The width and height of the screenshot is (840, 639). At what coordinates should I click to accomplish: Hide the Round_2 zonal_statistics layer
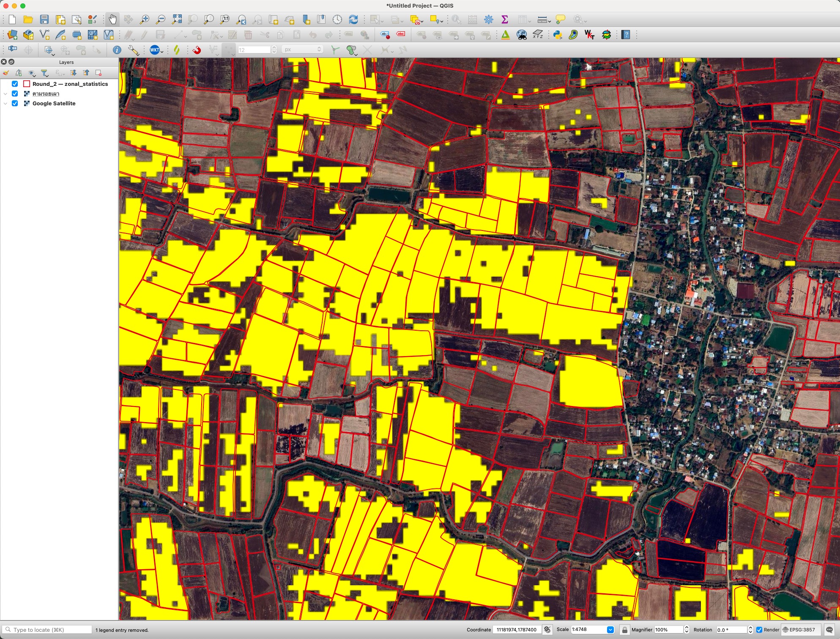(15, 84)
